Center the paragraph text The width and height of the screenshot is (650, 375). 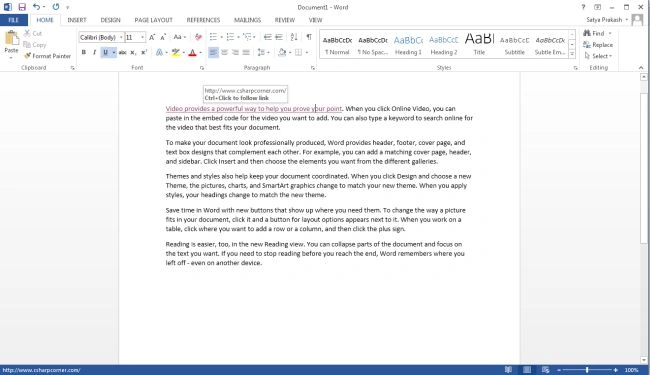coord(224,52)
